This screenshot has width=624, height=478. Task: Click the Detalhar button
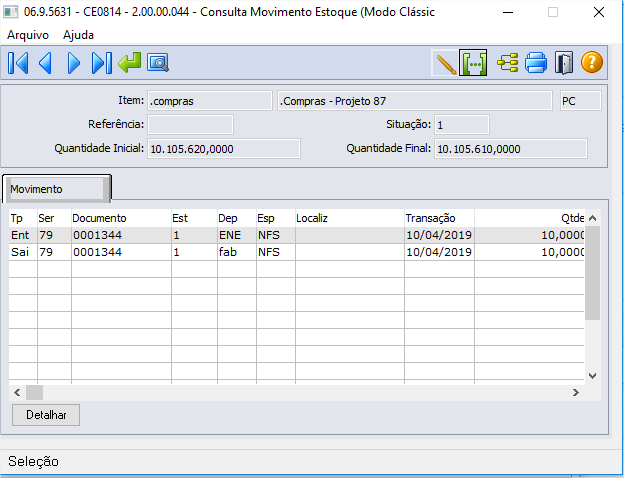tap(46, 415)
